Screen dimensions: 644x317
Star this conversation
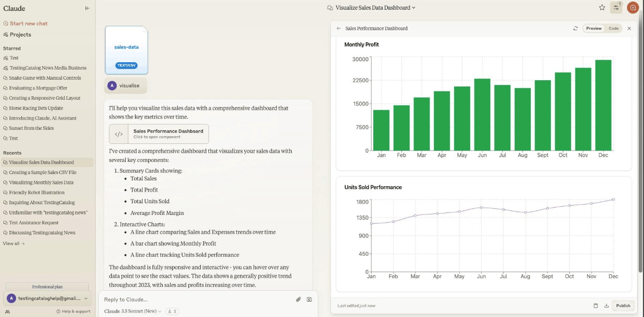point(602,7)
